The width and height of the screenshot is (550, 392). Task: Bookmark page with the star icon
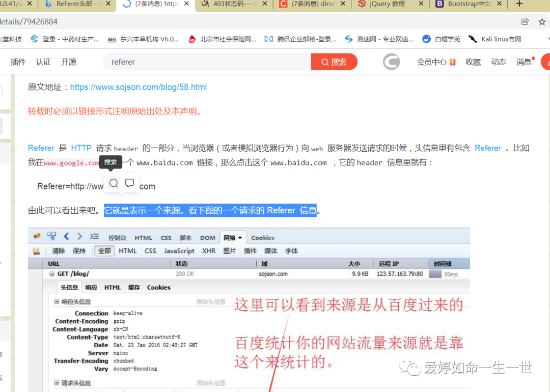pos(542,22)
